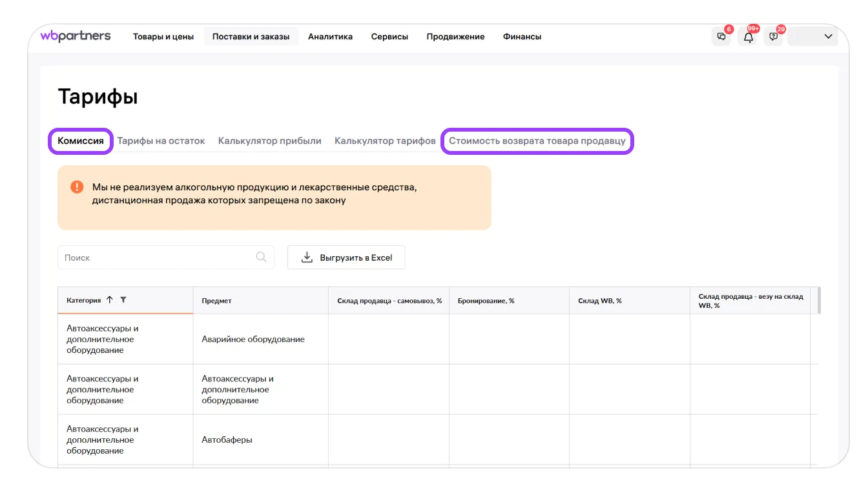Open the Калькулятор прибыли tab
The height and width of the screenshot is (493, 868).
pos(269,141)
